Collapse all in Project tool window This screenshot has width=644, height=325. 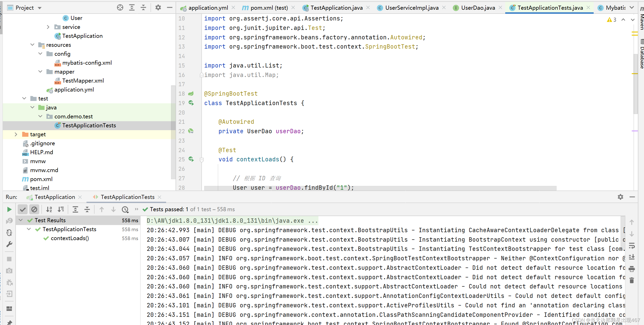point(143,8)
